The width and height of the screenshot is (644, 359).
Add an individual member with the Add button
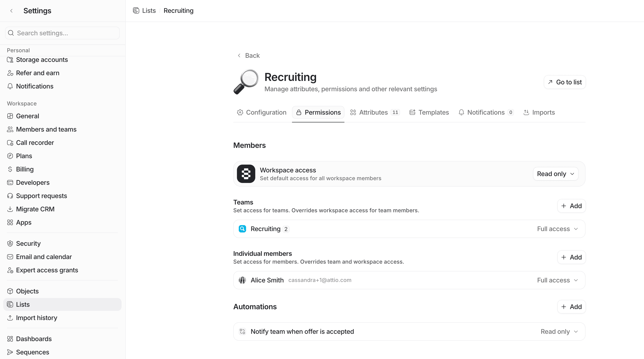(x=571, y=257)
